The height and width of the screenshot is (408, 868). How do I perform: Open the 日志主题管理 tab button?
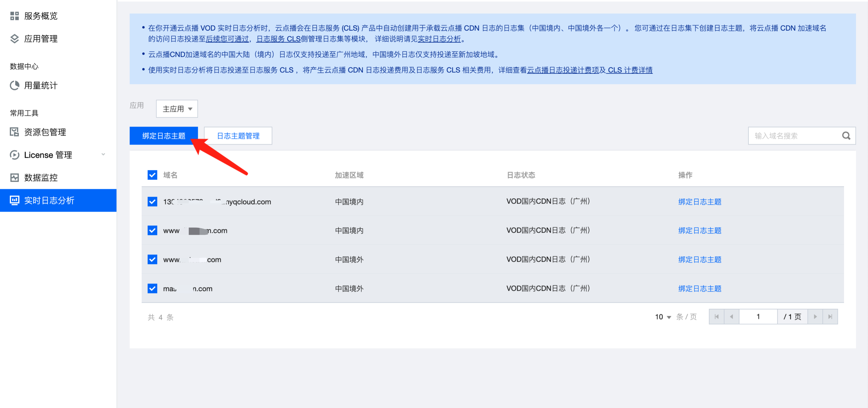pyautogui.click(x=238, y=136)
